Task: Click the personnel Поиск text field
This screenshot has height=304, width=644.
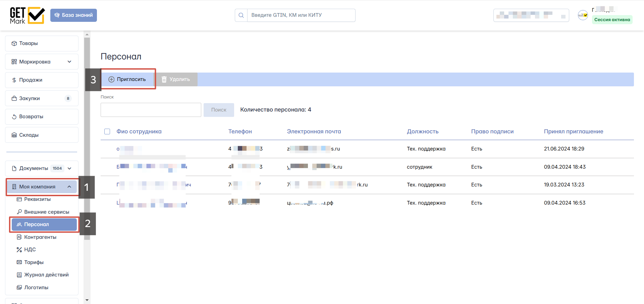Action: pos(151,110)
